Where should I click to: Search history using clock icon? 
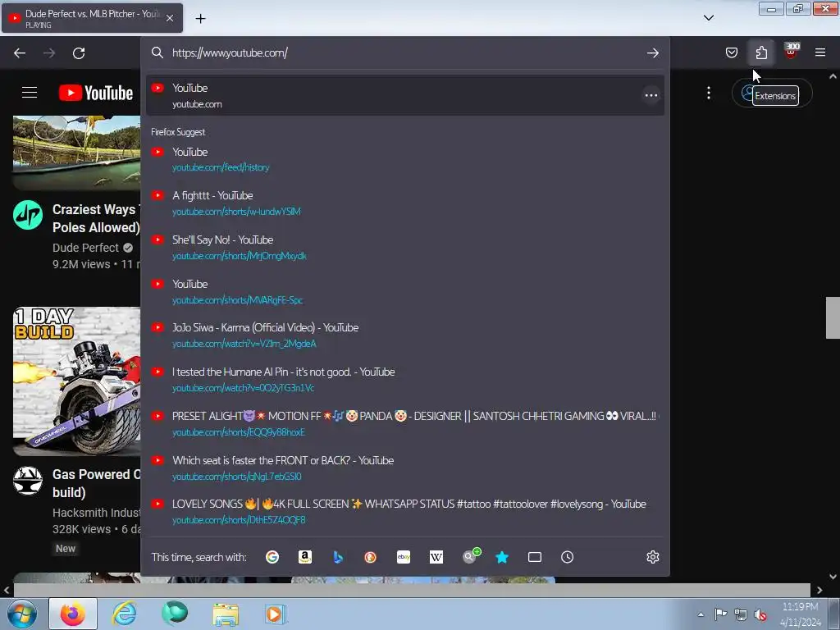[568, 557]
